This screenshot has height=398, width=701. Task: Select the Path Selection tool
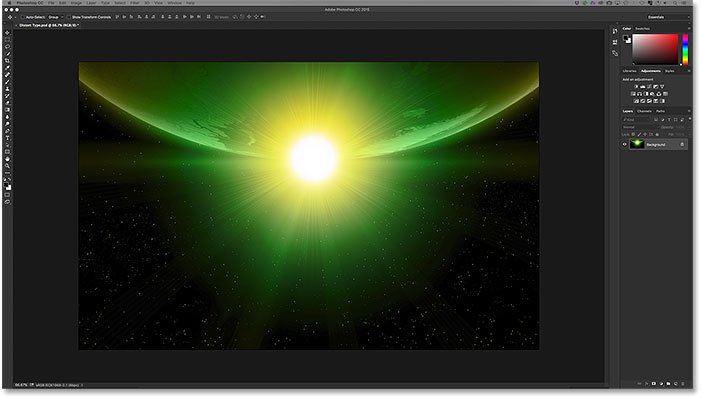8,144
